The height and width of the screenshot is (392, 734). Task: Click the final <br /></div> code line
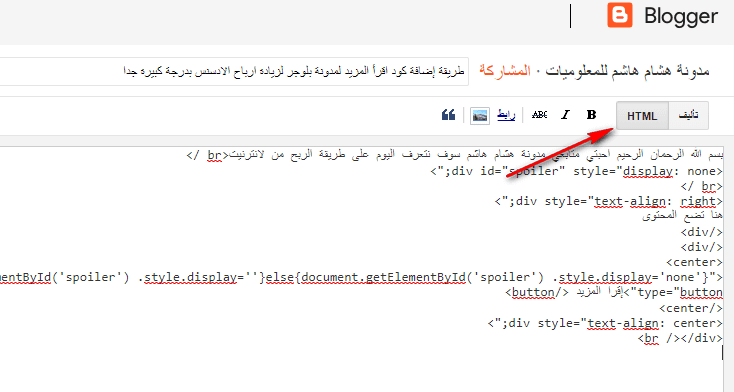pyautogui.click(x=680, y=338)
